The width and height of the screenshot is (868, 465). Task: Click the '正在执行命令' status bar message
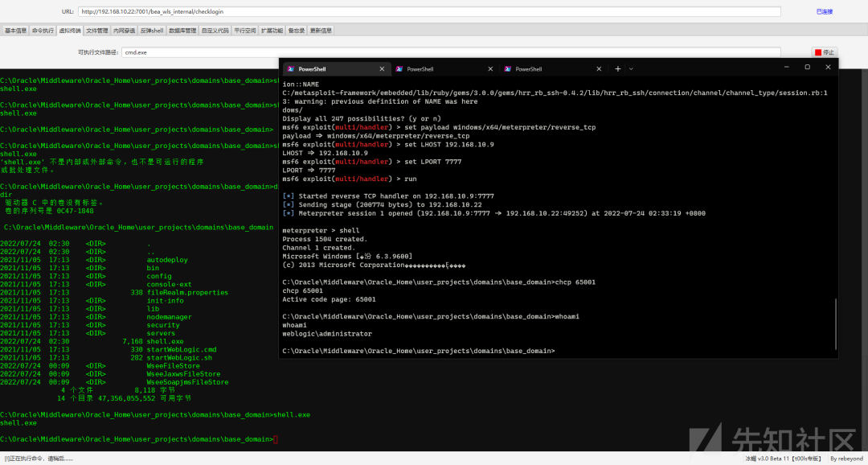(x=39, y=459)
